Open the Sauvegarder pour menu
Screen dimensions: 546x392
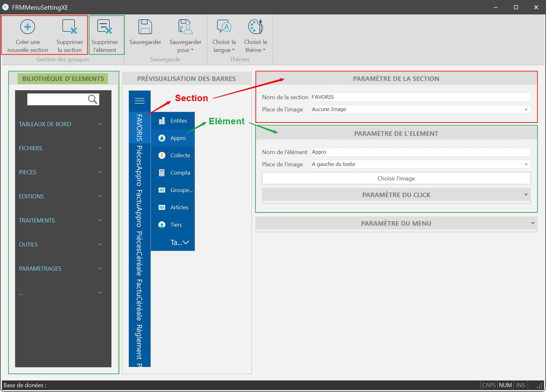coord(185,36)
